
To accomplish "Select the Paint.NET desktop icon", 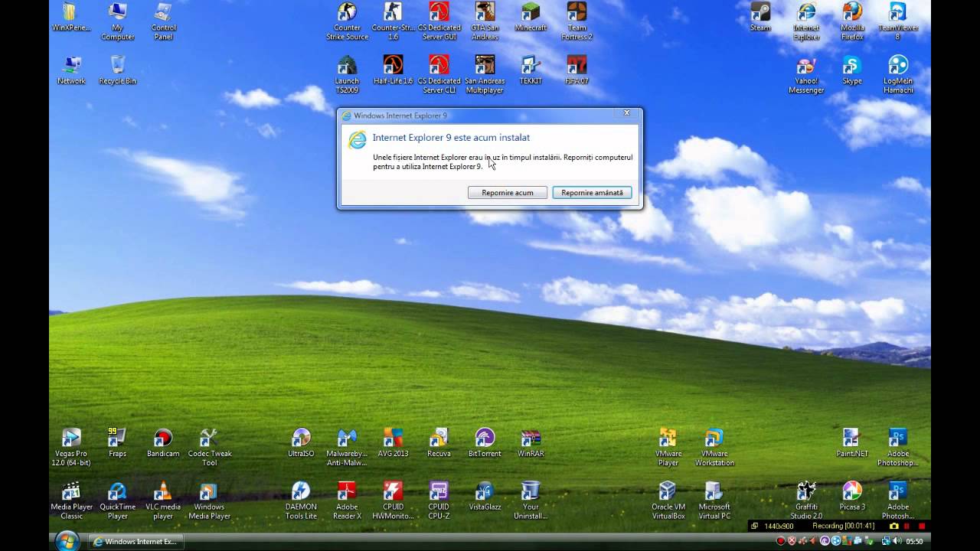I will point(852,443).
